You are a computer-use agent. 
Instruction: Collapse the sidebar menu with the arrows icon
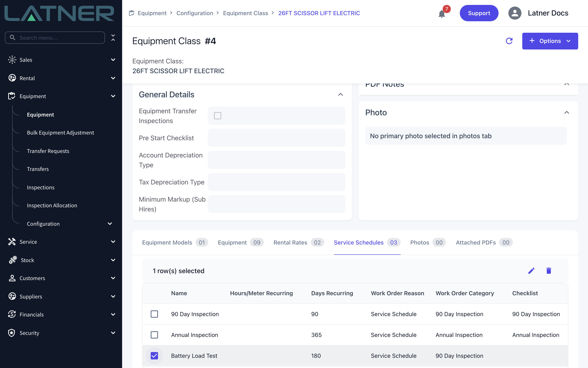[113, 38]
